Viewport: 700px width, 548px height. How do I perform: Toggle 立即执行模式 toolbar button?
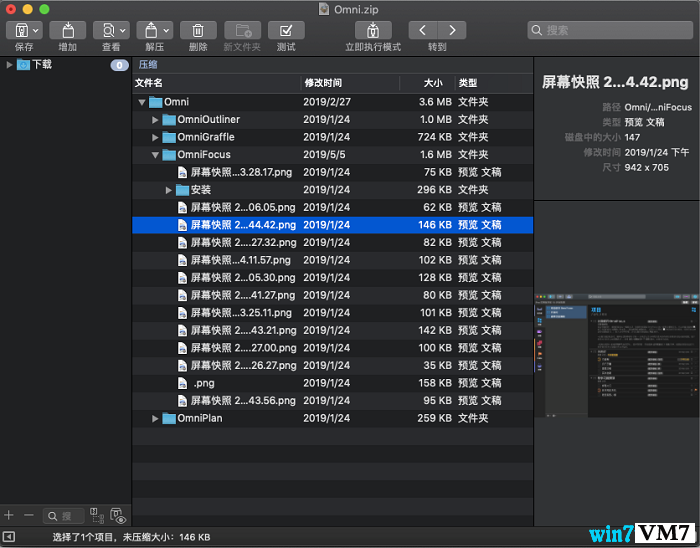coord(373,30)
